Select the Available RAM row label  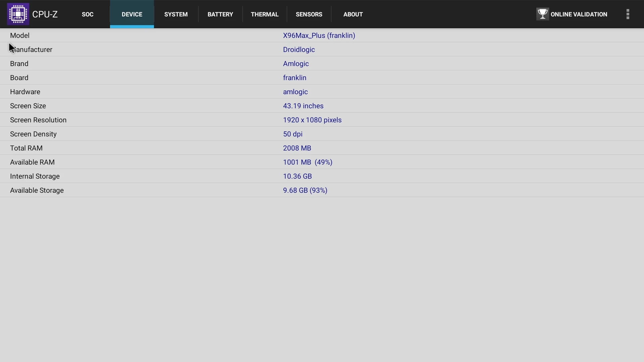point(32,162)
